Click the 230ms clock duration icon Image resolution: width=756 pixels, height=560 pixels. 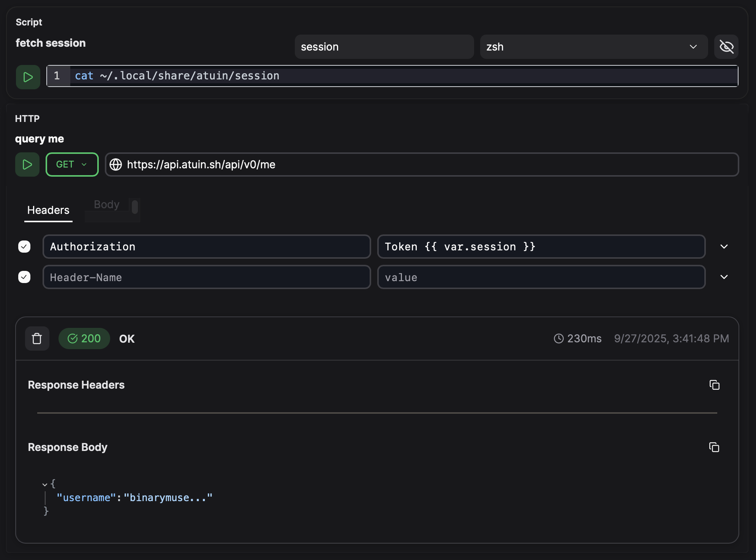click(x=558, y=339)
